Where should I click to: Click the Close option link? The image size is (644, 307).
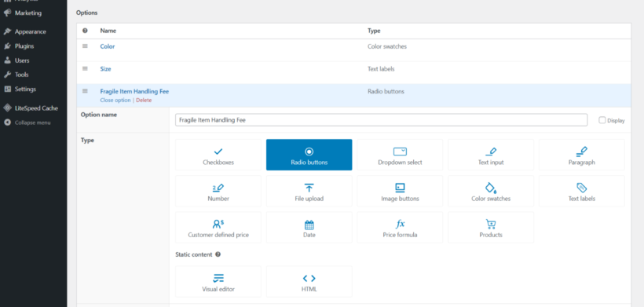tap(115, 101)
